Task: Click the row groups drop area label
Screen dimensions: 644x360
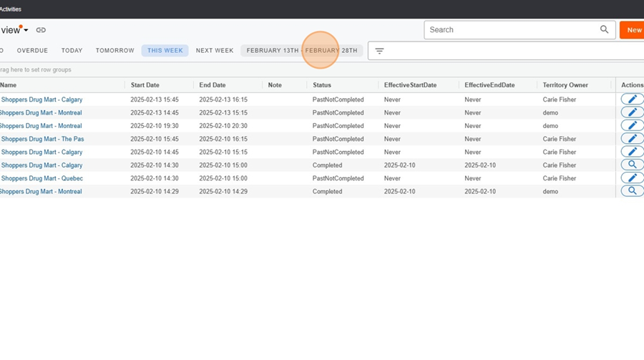Action: [x=36, y=70]
